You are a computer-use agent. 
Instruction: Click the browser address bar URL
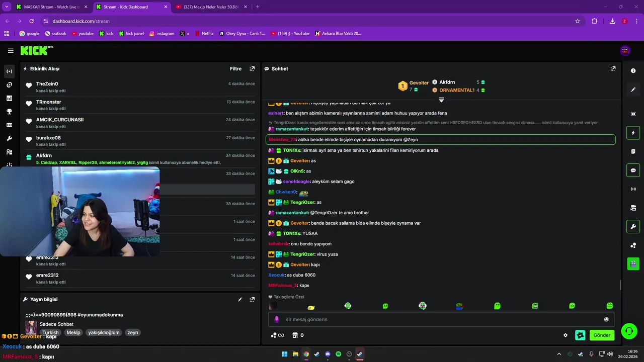click(81, 21)
